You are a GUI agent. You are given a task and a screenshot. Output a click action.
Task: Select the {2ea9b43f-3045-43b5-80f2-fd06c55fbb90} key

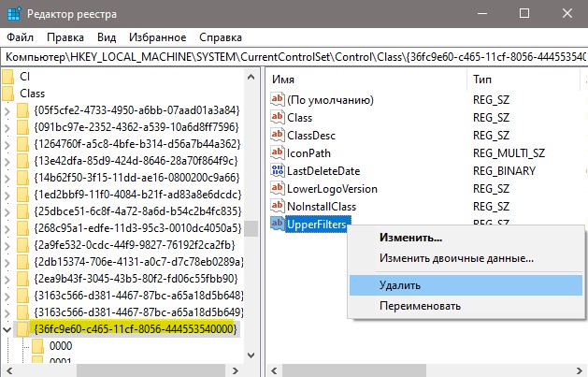click(x=136, y=279)
